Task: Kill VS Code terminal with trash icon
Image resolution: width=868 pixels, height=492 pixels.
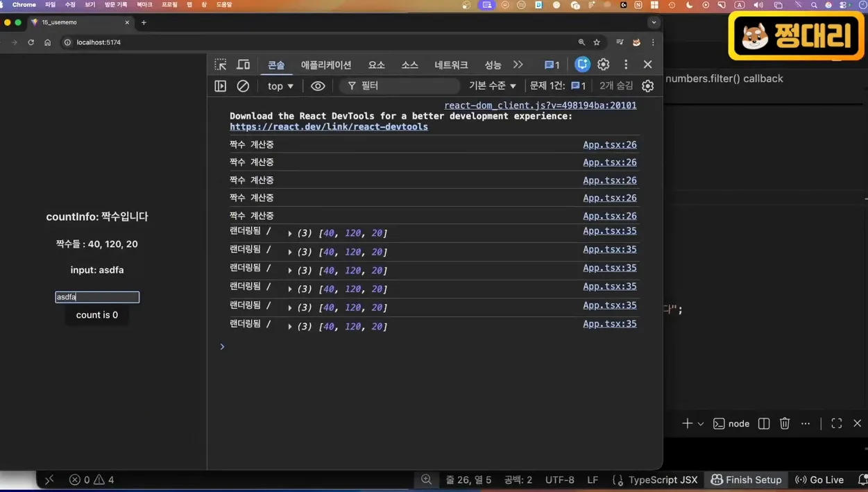Action: 785,423
